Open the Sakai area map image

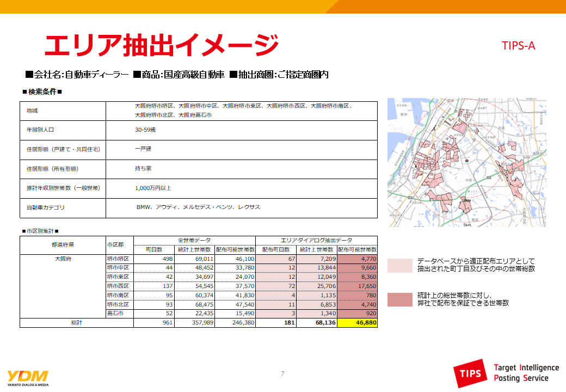467,162
